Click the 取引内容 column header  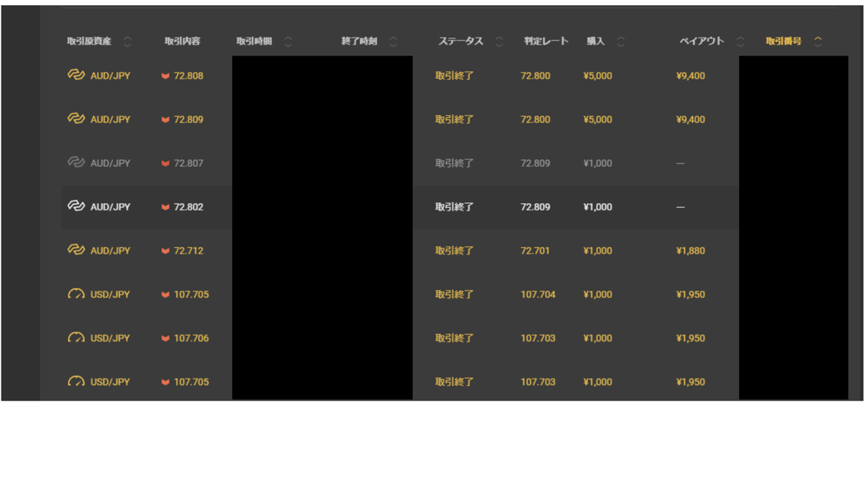[x=182, y=41]
